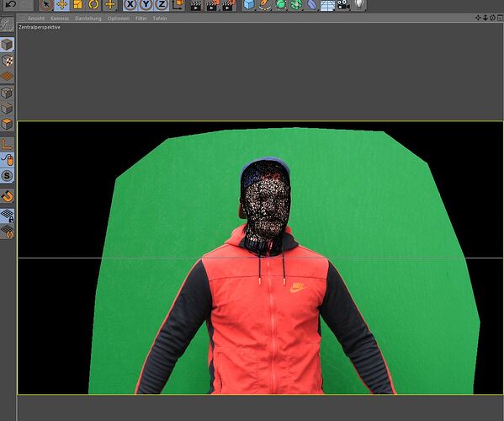Toggle X axis lock
The image size is (504, 421).
click(130, 4)
